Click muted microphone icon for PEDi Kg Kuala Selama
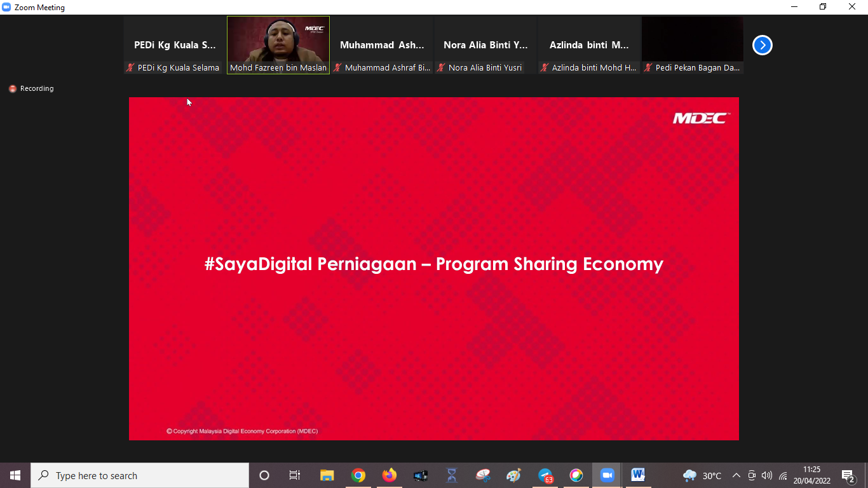This screenshot has height=488, width=868. [130, 67]
